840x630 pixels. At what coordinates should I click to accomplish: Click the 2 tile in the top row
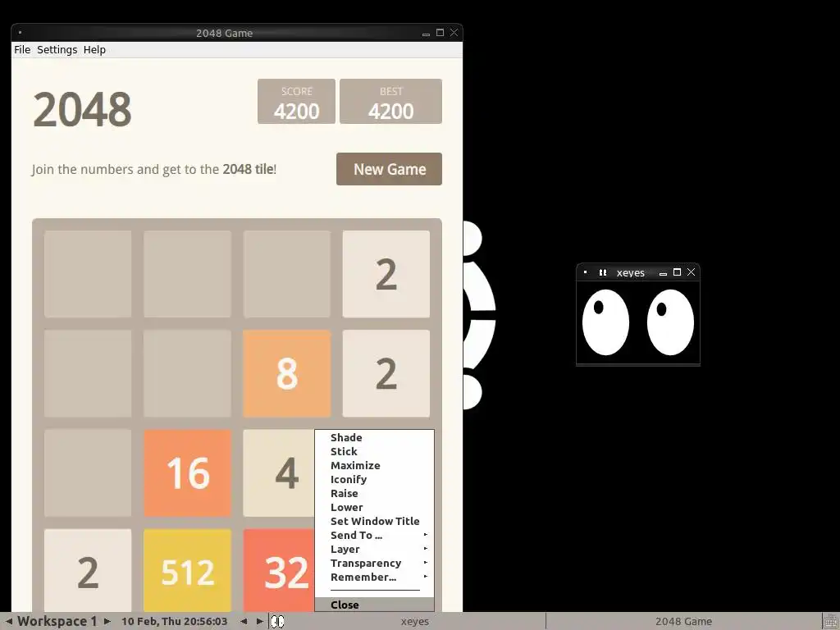point(386,274)
